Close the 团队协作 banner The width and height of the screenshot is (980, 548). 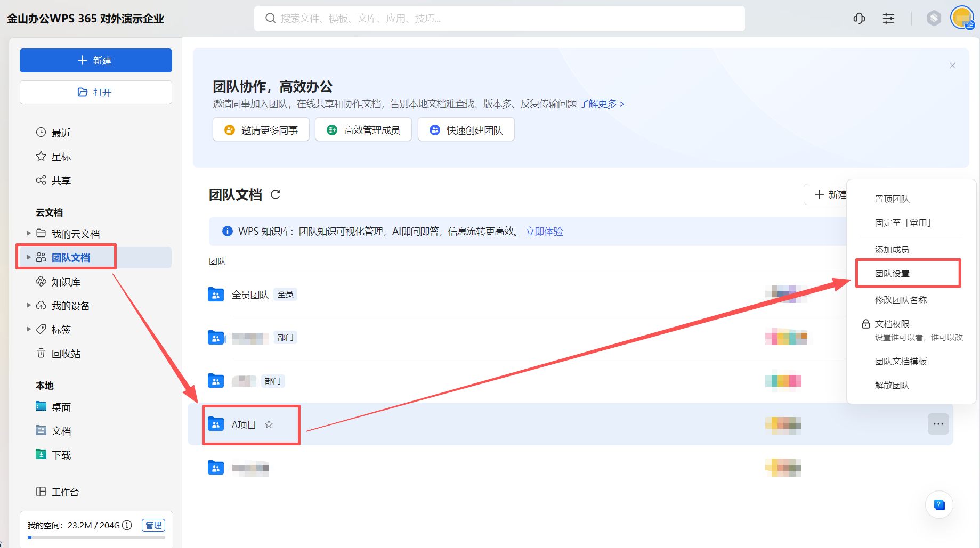click(x=952, y=66)
